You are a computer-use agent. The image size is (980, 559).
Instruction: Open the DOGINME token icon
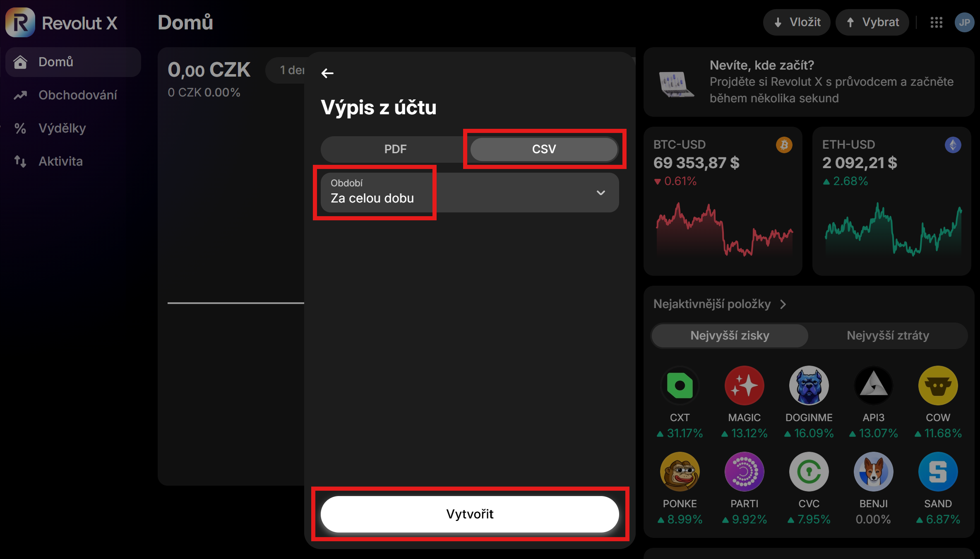(809, 386)
